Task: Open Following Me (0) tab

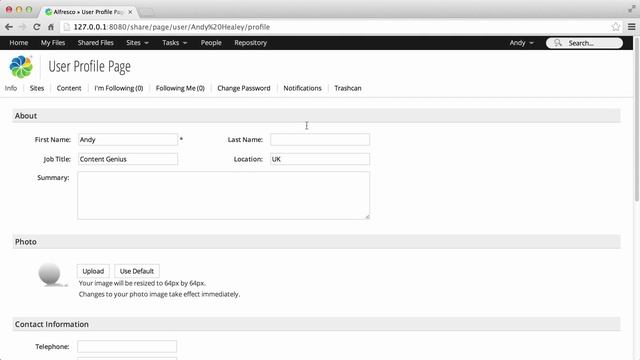Action: [x=180, y=88]
